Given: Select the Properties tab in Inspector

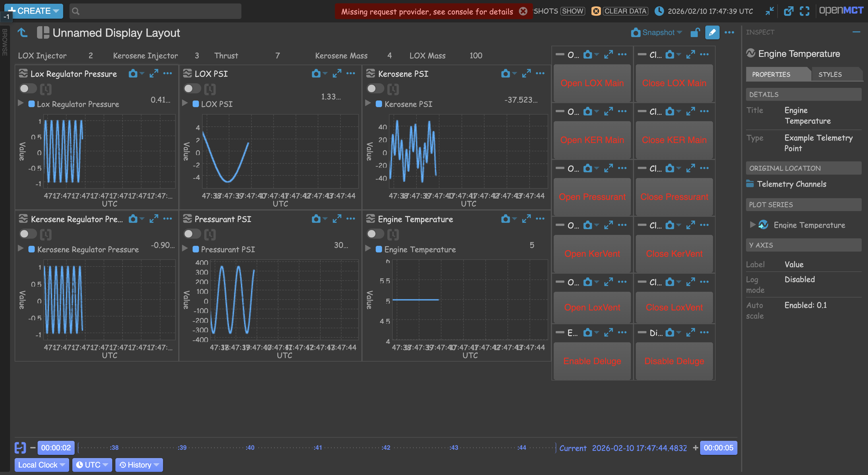Looking at the screenshot, I should (x=771, y=74).
